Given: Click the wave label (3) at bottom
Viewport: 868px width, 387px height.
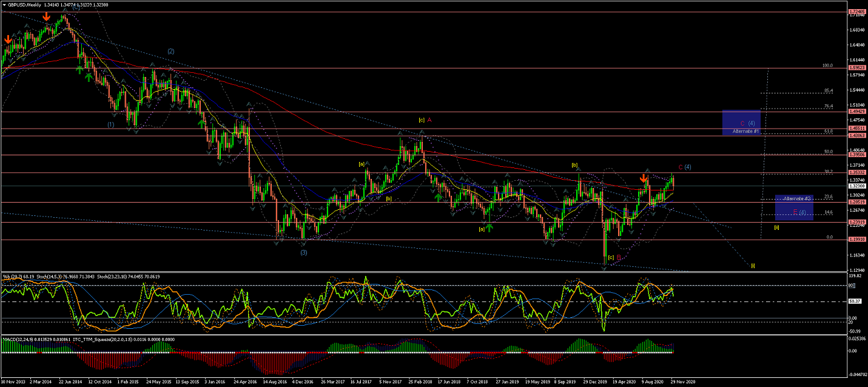Looking at the screenshot, I should (303, 252).
